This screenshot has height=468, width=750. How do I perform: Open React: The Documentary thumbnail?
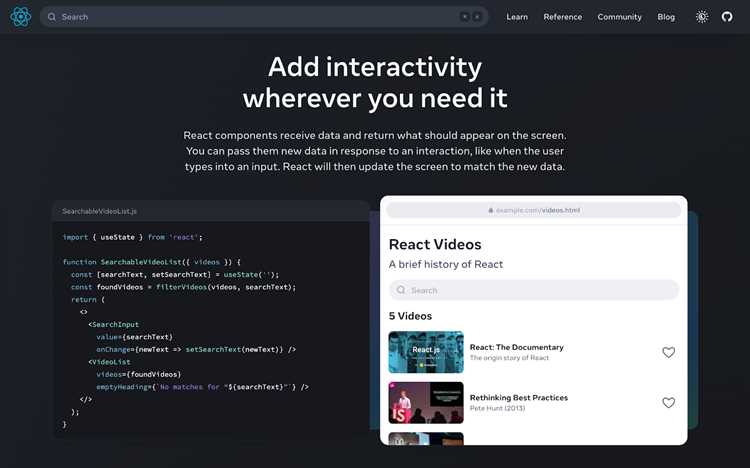(426, 352)
